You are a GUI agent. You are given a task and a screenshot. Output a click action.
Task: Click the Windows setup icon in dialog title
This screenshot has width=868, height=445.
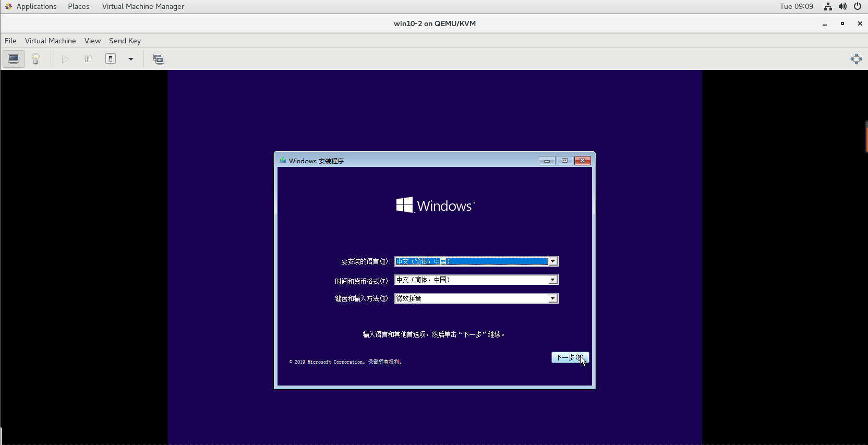[283, 160]
